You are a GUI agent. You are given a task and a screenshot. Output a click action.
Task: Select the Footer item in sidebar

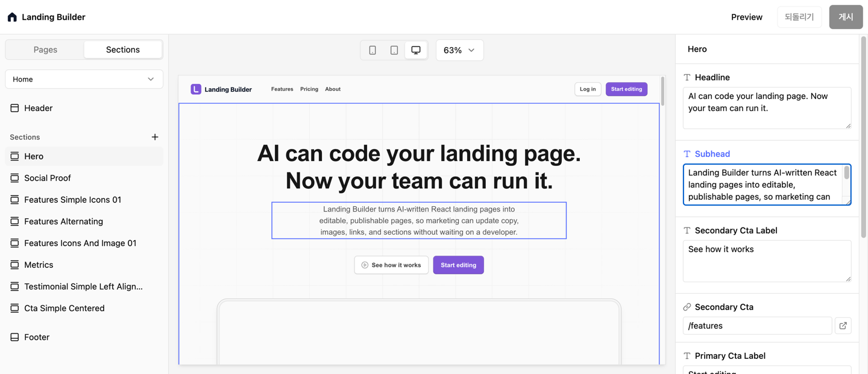click(84, 337)
